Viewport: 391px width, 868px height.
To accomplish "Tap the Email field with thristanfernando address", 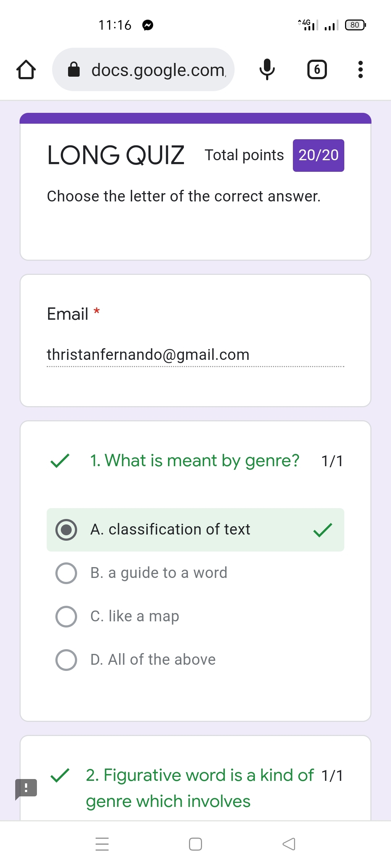I will coord(148,355).
